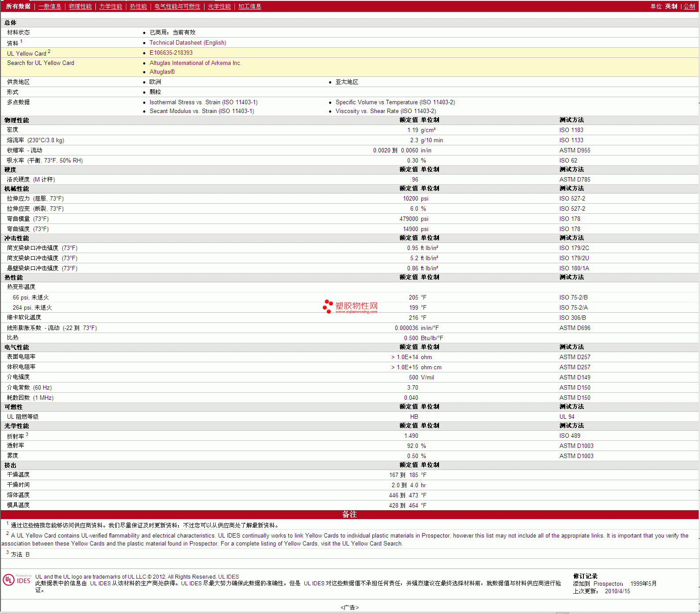Viewport: 700px width, 614px height.
Task: Click Secant Modulus vs. Strain entry
Action: point(202,111)
